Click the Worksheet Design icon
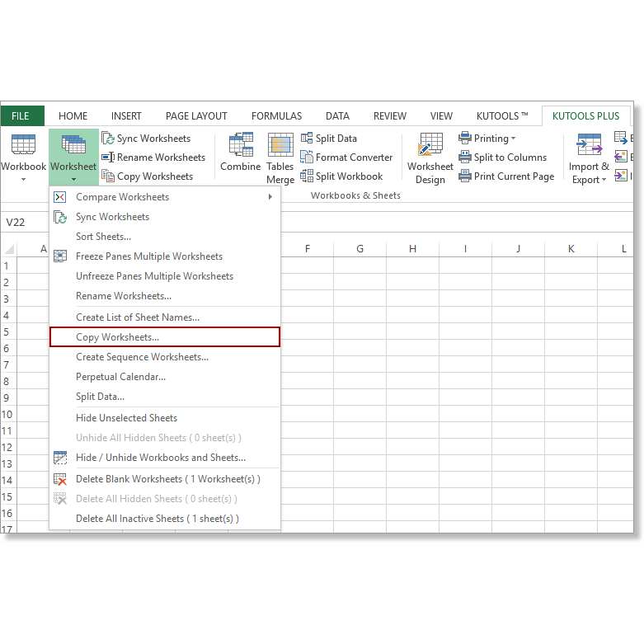The width and height of the screenshot is (644, 644). (430, 158)
